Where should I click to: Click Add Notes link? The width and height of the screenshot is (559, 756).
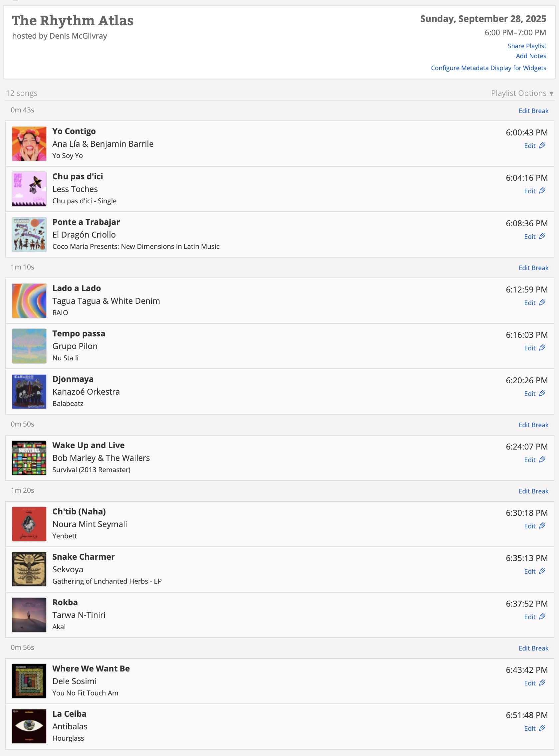click(531, 56)
